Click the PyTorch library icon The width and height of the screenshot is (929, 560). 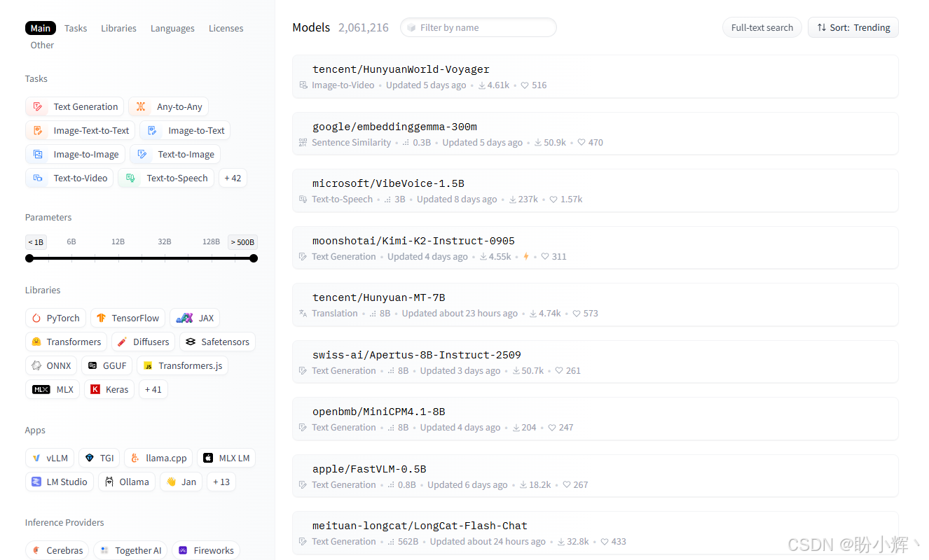click(36, 318)
